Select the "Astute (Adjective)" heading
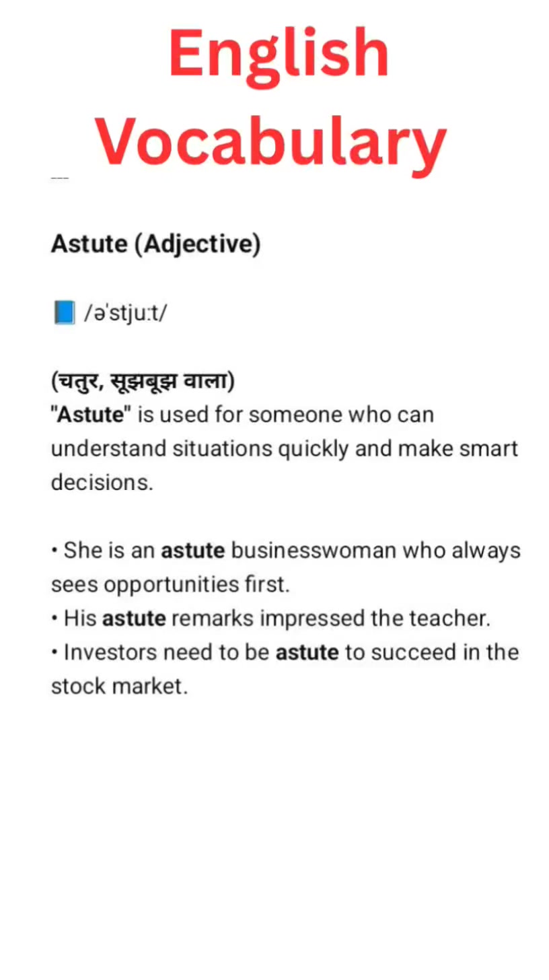 point(155,244)
